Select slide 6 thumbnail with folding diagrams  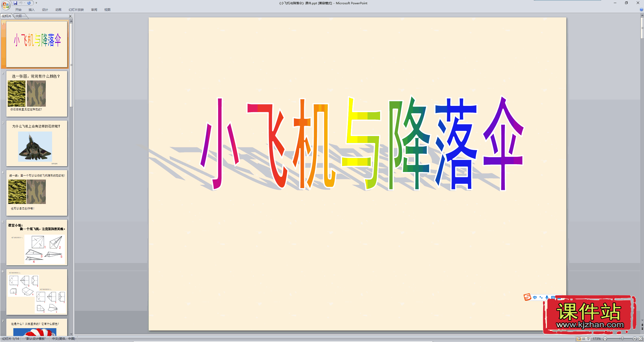click(37, 292)
